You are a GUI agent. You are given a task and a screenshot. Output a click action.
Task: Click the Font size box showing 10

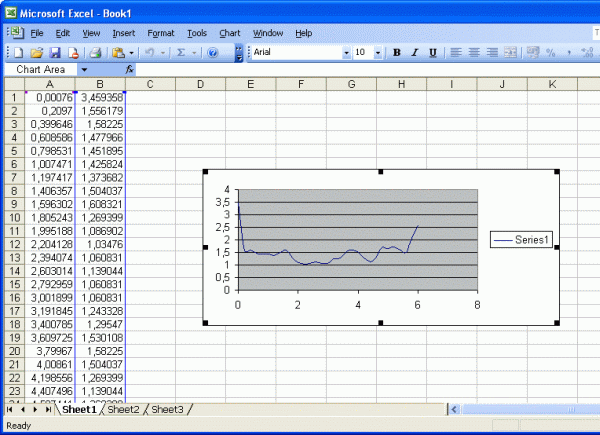pos(363,52)
